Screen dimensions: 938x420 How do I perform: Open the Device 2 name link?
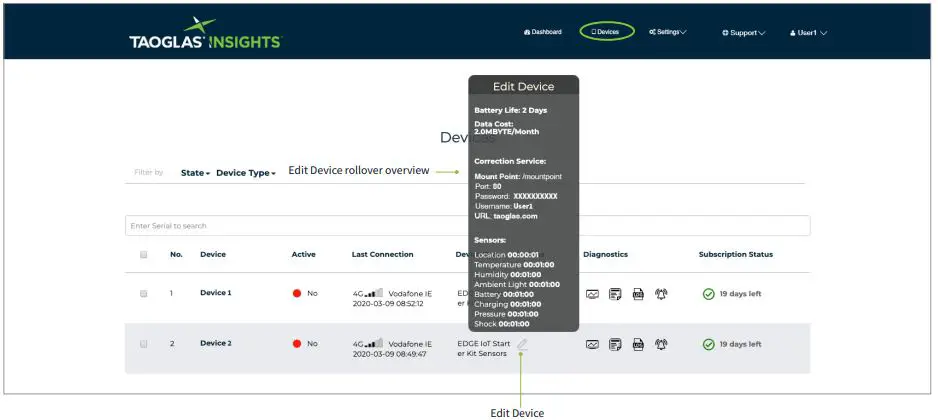(215, 343)
